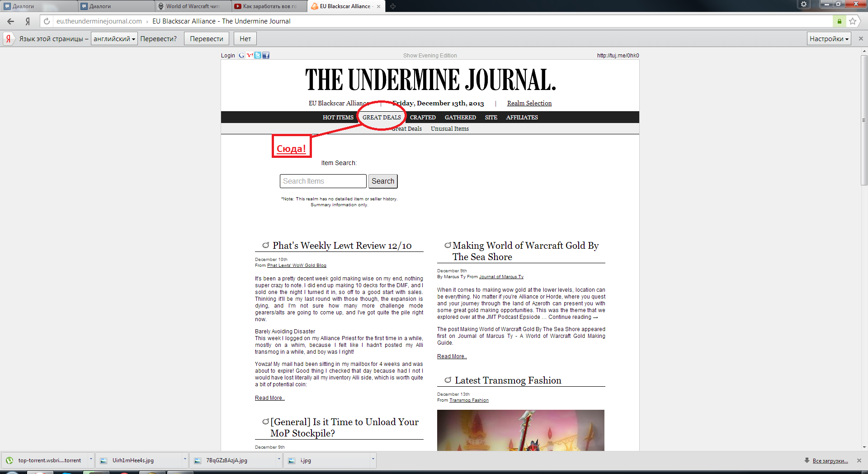Switch to Как заработать YouTube tab
This screenshot has height=474, width=868.
tap(269, 6)
